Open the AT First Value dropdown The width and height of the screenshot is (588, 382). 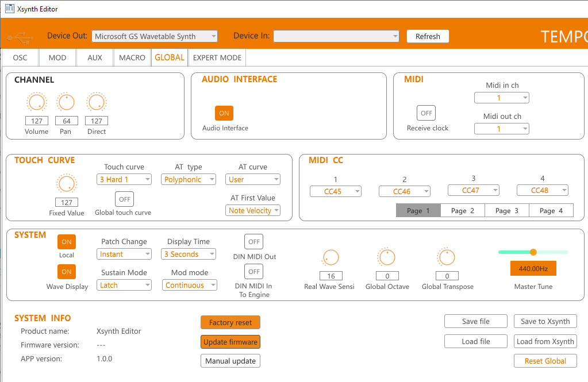click(x=253, y=210)
